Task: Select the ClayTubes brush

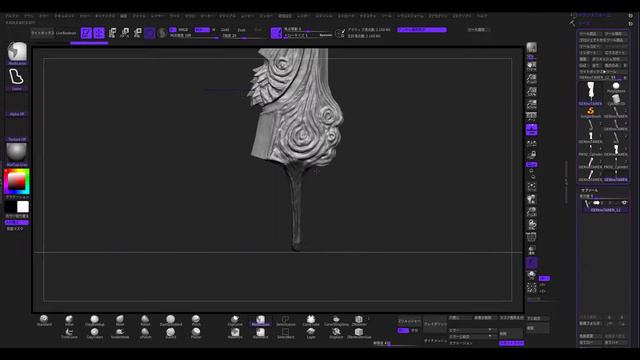Action: coord(95,333)
